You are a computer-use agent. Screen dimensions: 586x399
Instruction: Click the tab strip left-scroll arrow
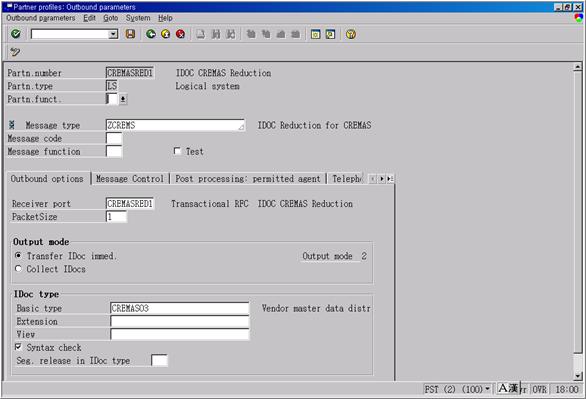pyautogui.click(x=373, y=179)
